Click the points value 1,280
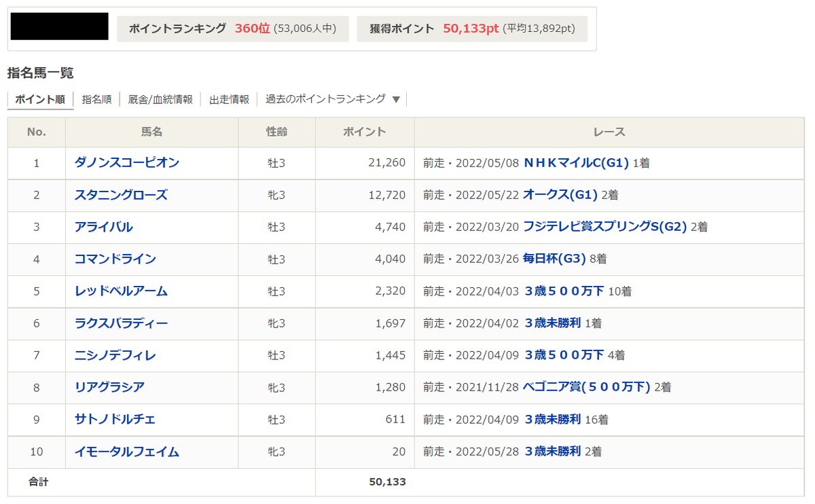815x504 pixels. [x=390, y=387]
